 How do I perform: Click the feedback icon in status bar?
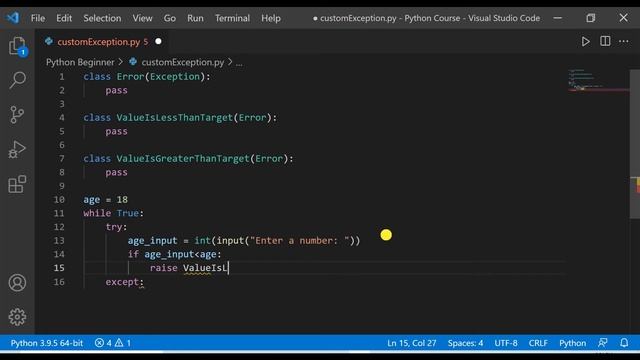pos(603,343)
